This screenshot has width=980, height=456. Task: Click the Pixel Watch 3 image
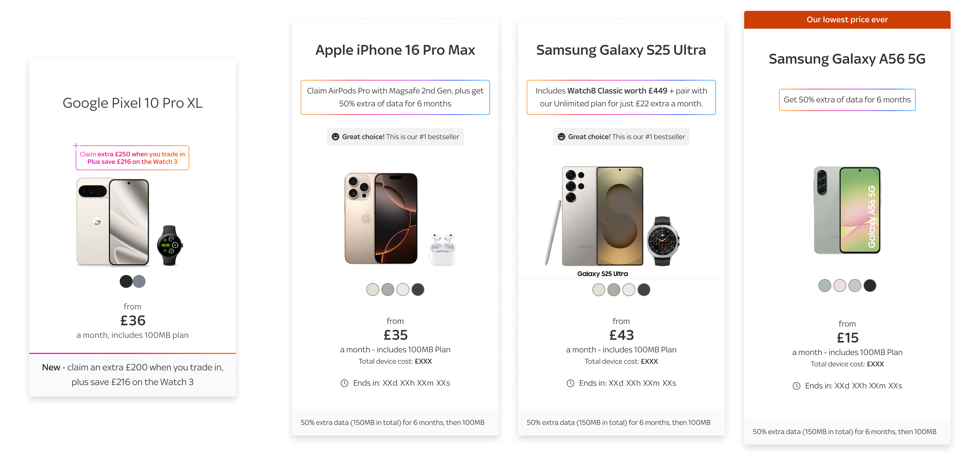pyautogui.click(x=170, y=245)
